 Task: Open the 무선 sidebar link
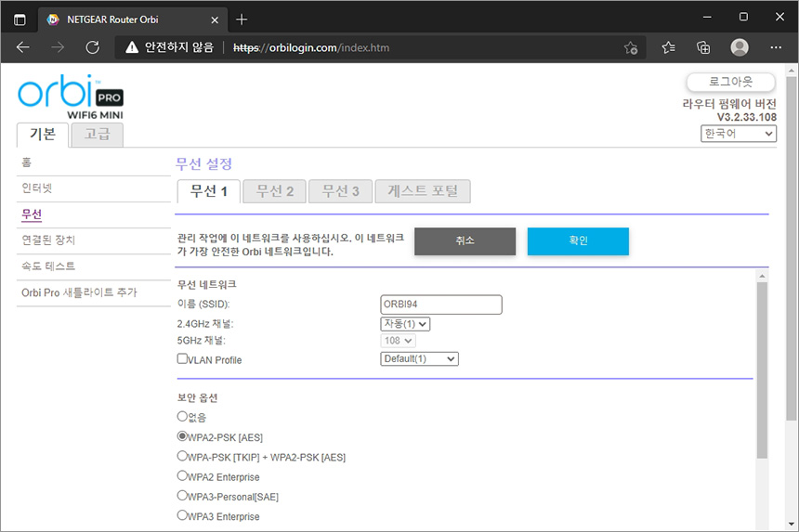click(x=32, y=214)
